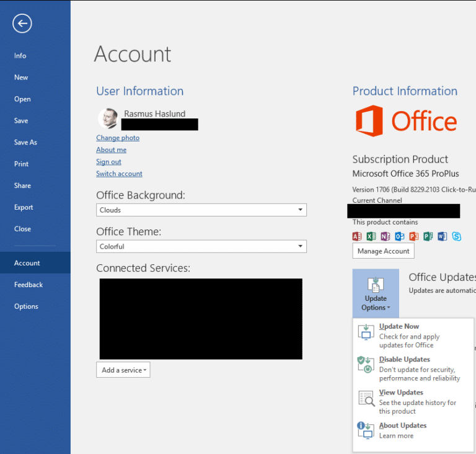Click the Publisher app icon

pyautogui.click(x=428, y=236)
